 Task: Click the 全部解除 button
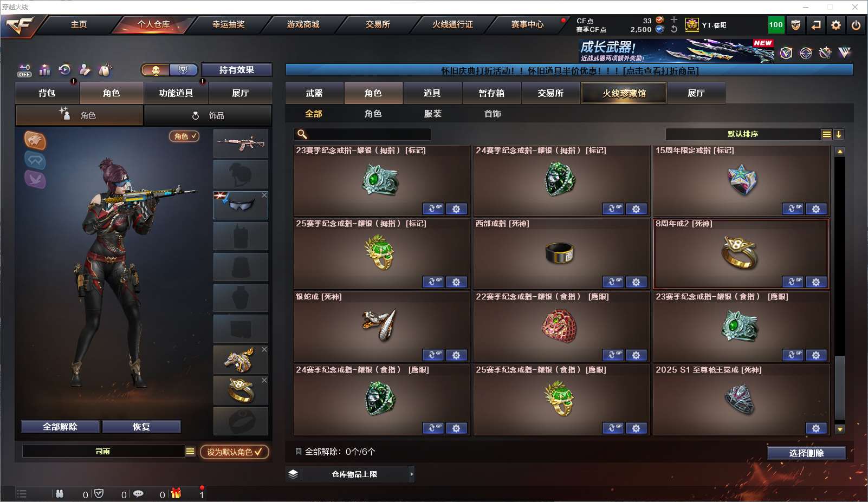pyautogui.click(x=60, y=427)
